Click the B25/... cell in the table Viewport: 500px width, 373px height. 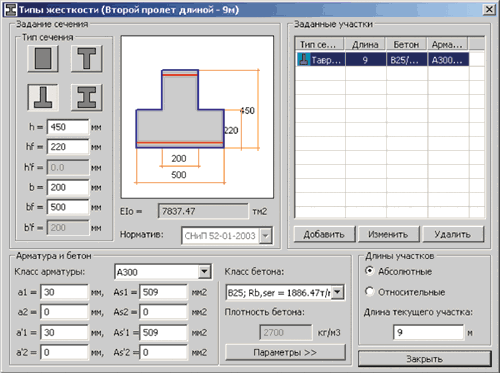point(407,60)
